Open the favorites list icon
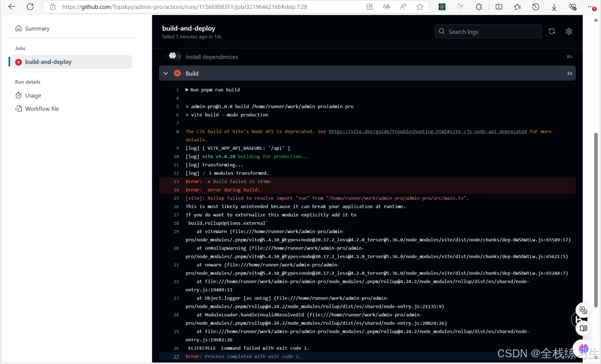This screenshot has width=601, height=364. click(x=517, y=7)
